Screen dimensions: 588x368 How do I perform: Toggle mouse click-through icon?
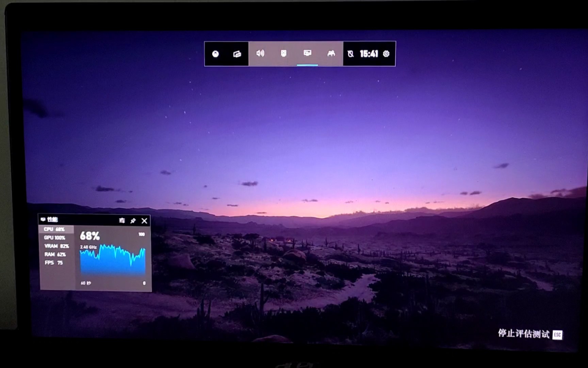click(x=350, y=54)
